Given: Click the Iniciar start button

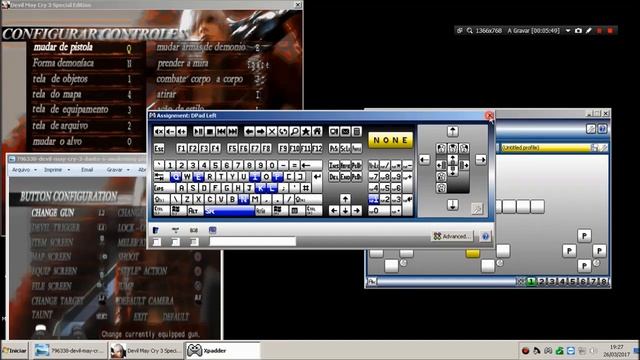Looking at the screenshot, I should [x=14, y=351].
